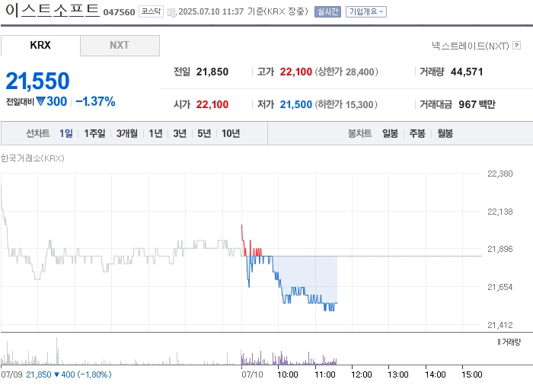The height and width of the screenshot is (392, 533).
Task: Click the 거래대금 value 967 백만
Action: [x=477, y=104]
